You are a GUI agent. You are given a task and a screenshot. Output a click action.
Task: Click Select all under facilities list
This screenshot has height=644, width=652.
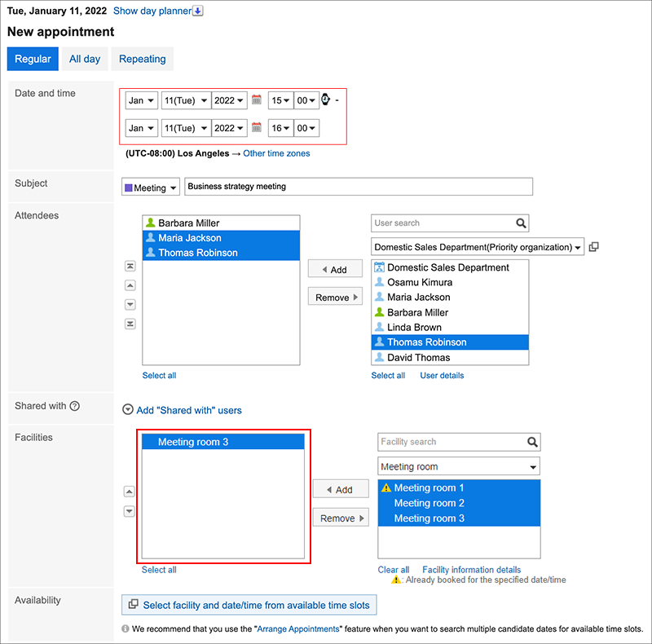(x=159, y=570)
